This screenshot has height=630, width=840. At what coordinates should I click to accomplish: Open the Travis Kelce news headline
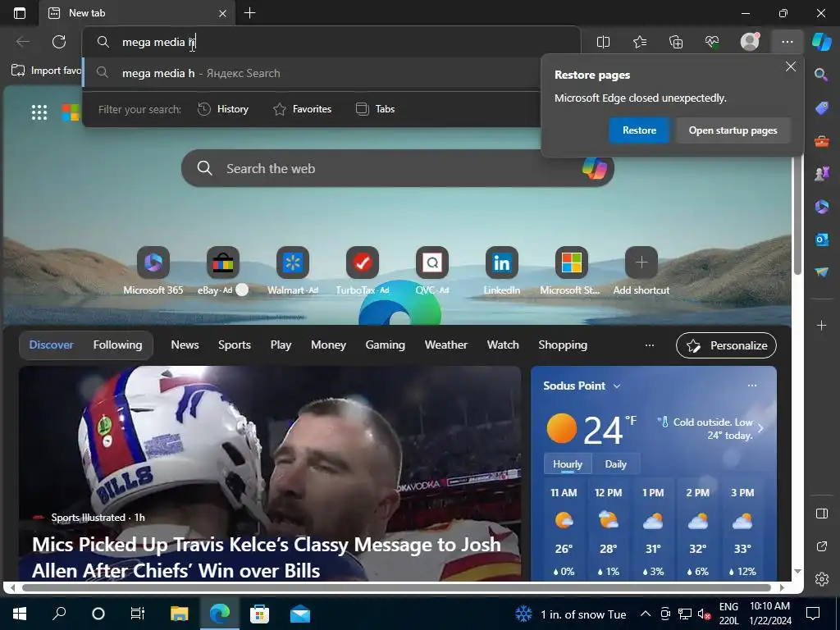pyautogui.click(x=267, y=557)
